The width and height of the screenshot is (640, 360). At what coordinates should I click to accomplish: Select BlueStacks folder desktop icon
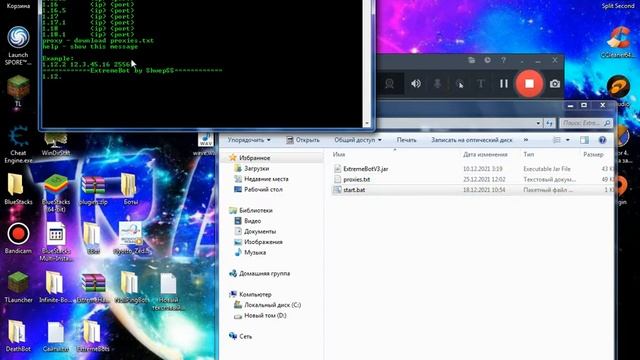18,189
